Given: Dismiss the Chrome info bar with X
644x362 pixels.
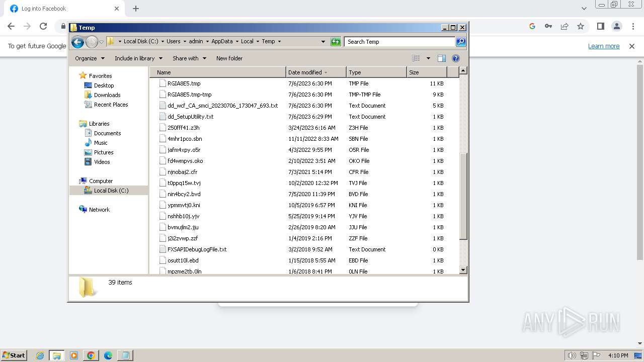Looking at the screenshot, I should [x=632, y=46].
